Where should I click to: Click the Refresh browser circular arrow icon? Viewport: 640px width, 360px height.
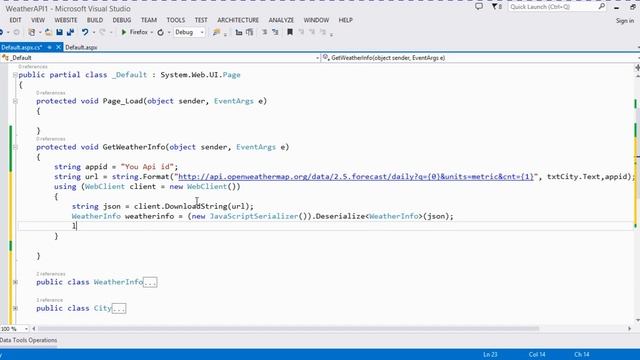tap(160, 32)
